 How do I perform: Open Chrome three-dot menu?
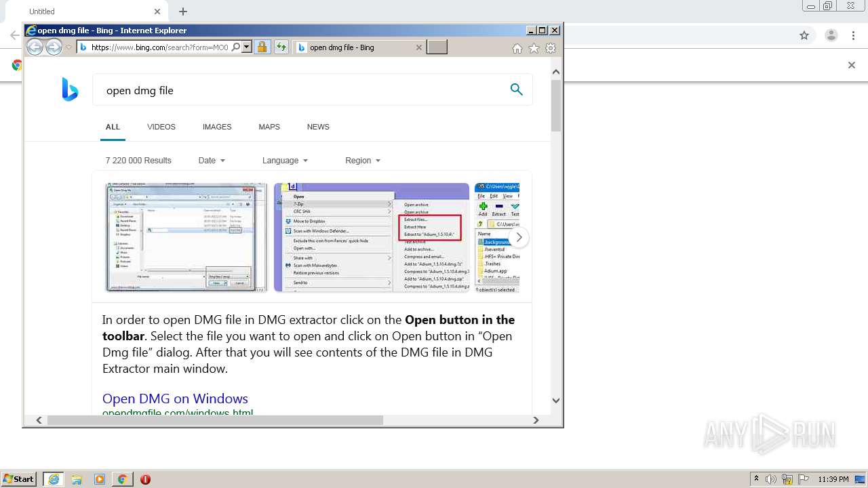coord(853,35)
